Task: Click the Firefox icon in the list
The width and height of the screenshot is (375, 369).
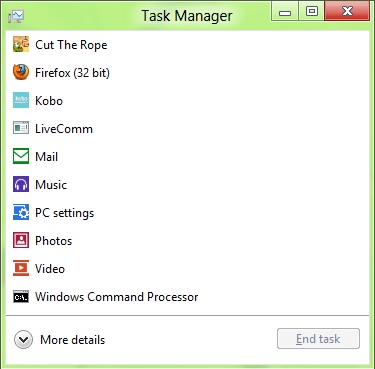Action: 21,72
